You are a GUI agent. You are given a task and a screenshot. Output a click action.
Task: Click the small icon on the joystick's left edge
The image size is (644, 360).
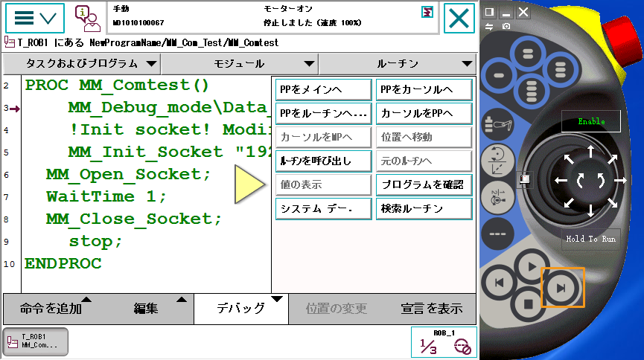point(525,179)
